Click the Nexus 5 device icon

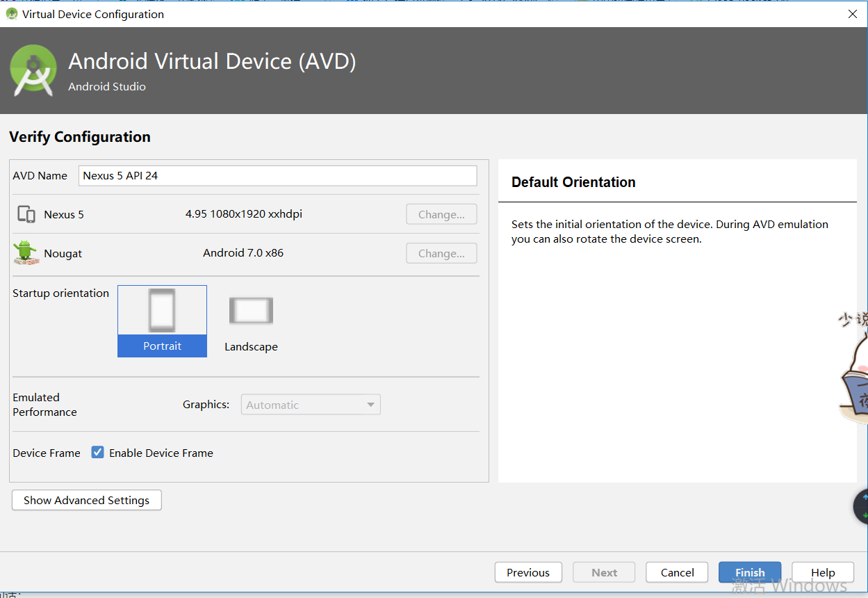(26, 214)
